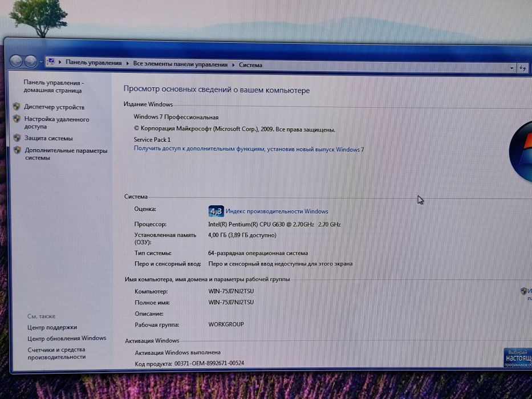This screenshot has height=399, width=532.
Task: Click full name value in 'Полное имя:' row
Action: [x=231, y=302]
